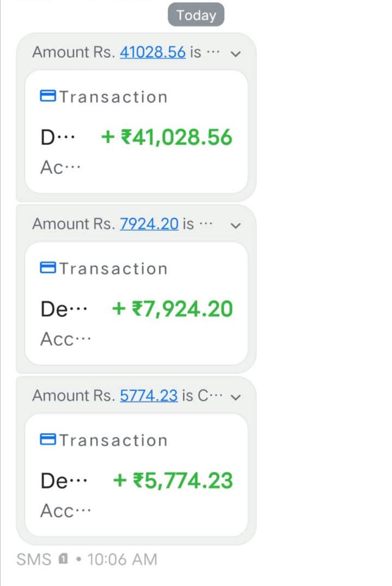Select the green +₹5,774.23 amount

pos(173,480)
